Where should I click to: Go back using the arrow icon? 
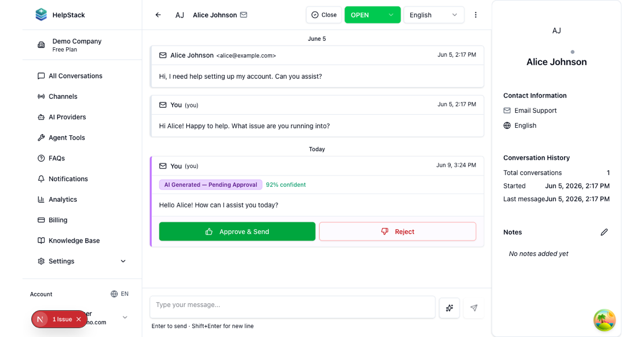[x=158, y=15]
